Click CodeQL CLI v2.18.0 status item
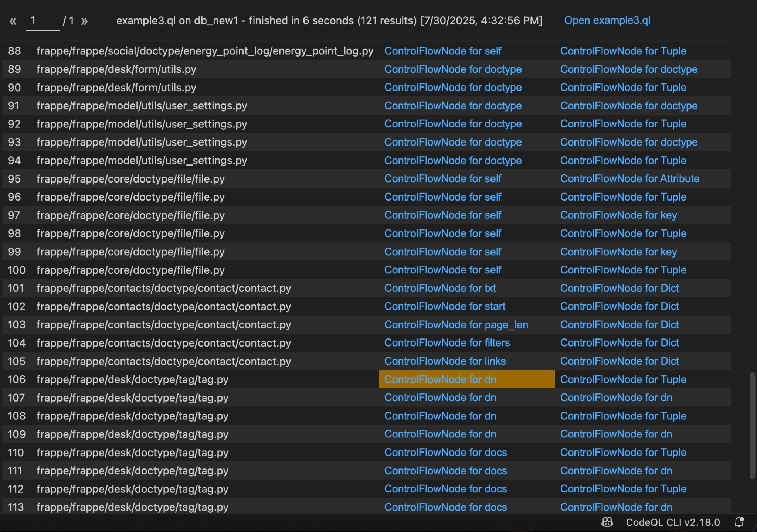This screenshot has width=757, height=532. pyautogui.click(x=672, y=522)
